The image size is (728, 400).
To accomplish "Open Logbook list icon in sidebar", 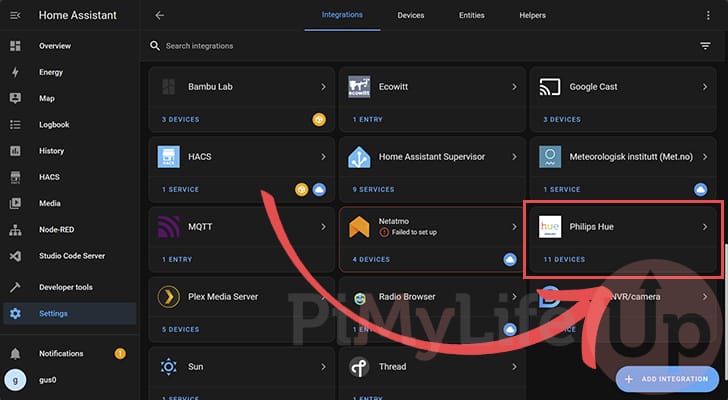I will (x=15, y=124).
